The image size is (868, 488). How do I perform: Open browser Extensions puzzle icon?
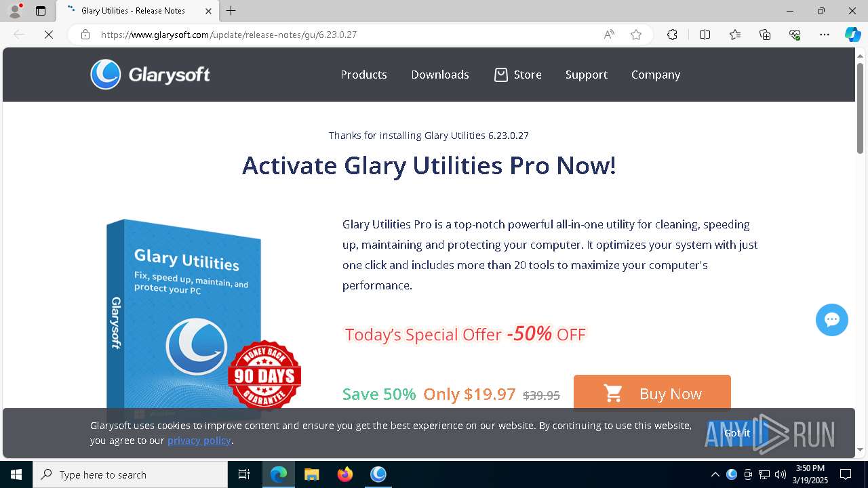(x=672, y=35)
